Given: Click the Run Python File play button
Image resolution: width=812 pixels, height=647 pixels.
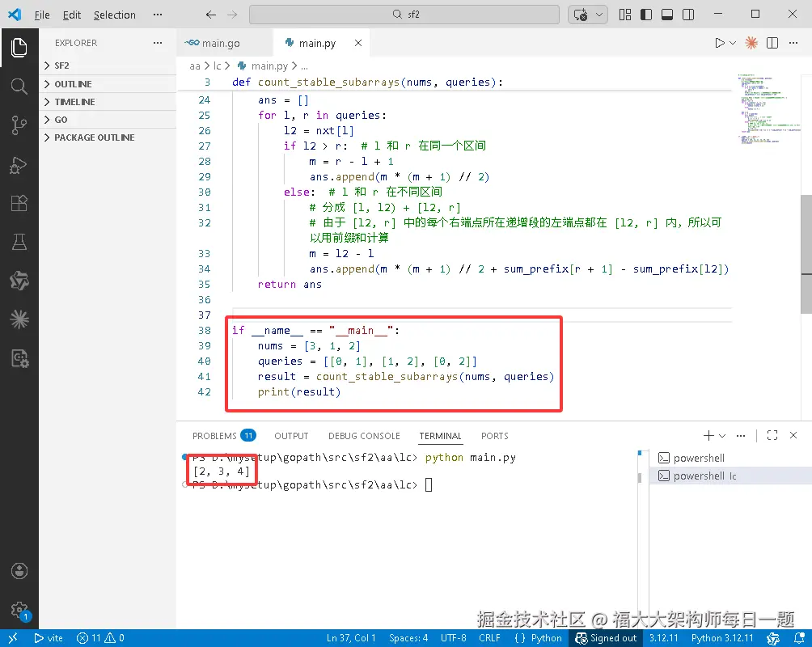Looking at the screenshot, I should pos(719,43).
